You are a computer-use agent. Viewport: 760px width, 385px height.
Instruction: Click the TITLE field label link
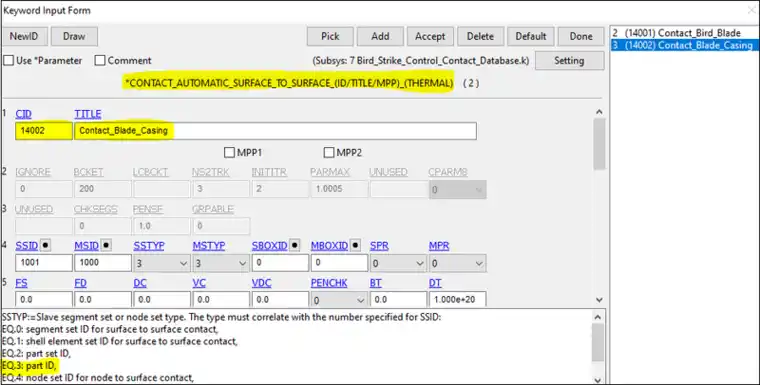click(88, 114)
